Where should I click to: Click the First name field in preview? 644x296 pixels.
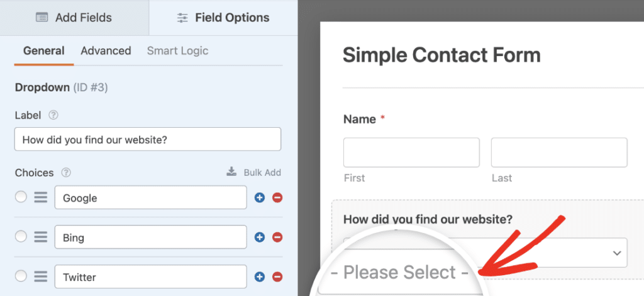[x=411, y=152]
